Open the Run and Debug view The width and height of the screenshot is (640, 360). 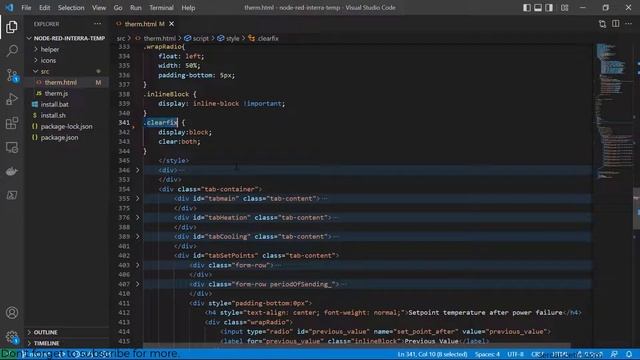coord(12,99)
